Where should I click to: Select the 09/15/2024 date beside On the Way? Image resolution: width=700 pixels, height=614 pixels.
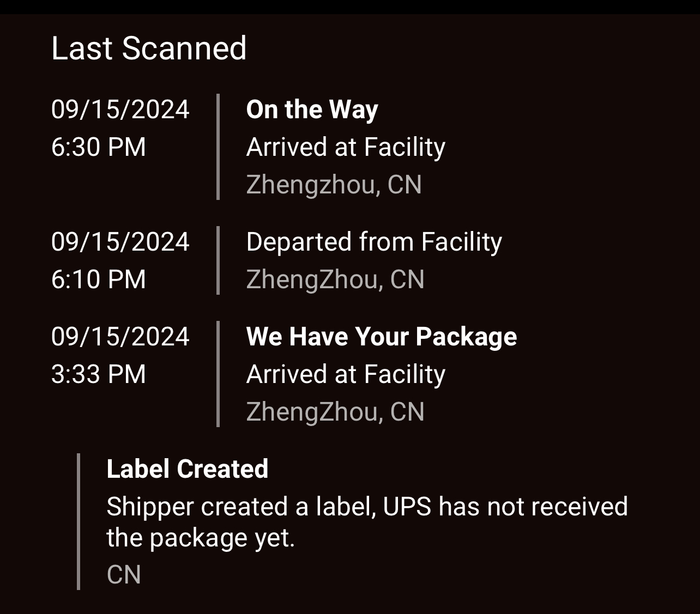tap(120, 110)
